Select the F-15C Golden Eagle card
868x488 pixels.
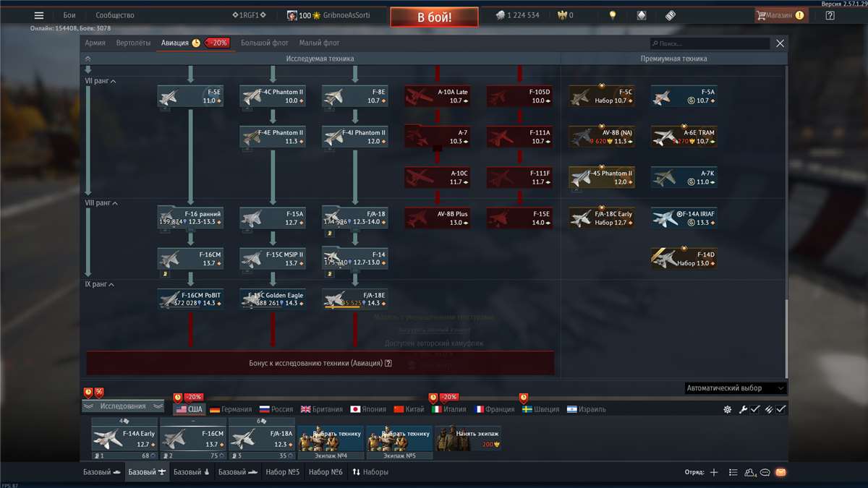(x=273, y=299)
